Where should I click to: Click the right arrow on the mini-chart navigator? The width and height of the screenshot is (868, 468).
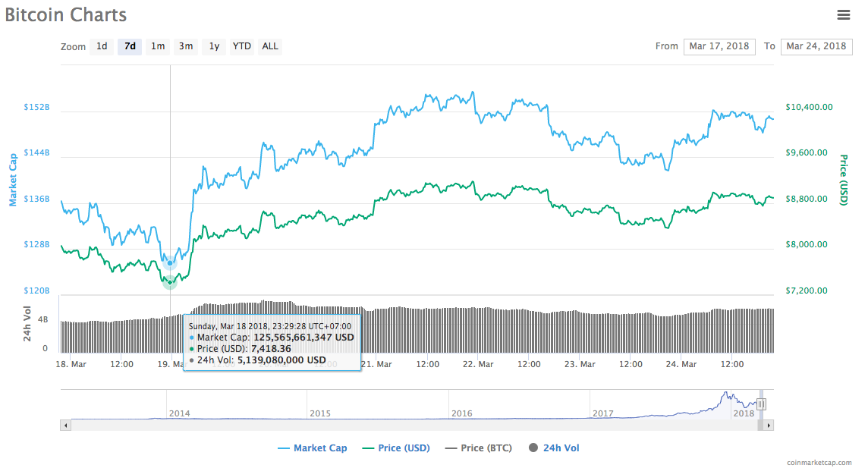click(x=769, y=425)
